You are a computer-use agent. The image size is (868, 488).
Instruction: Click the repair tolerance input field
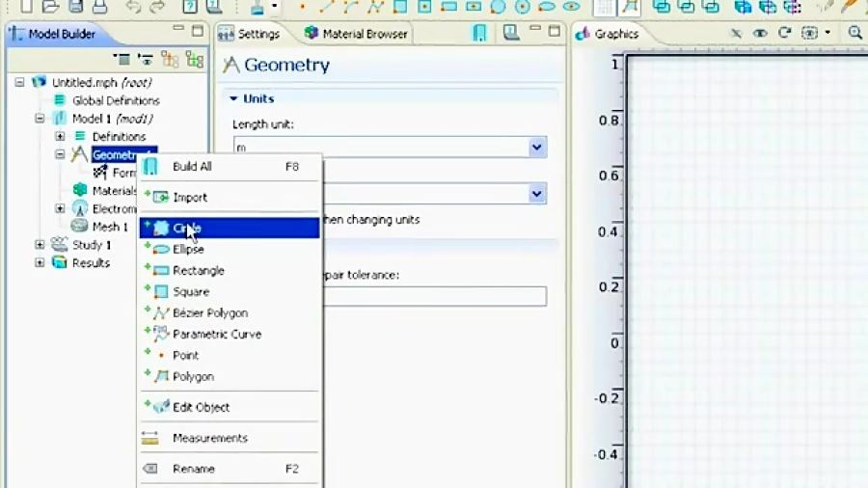pyautogui.click(x=435, y=296)
